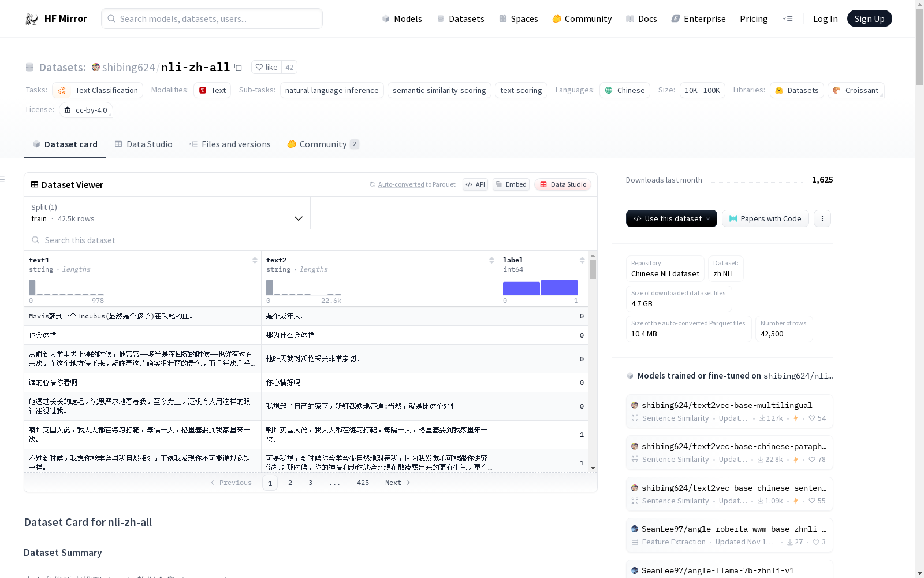
Task: Click the search magnifier in dataset search
Action: [36, 240]
